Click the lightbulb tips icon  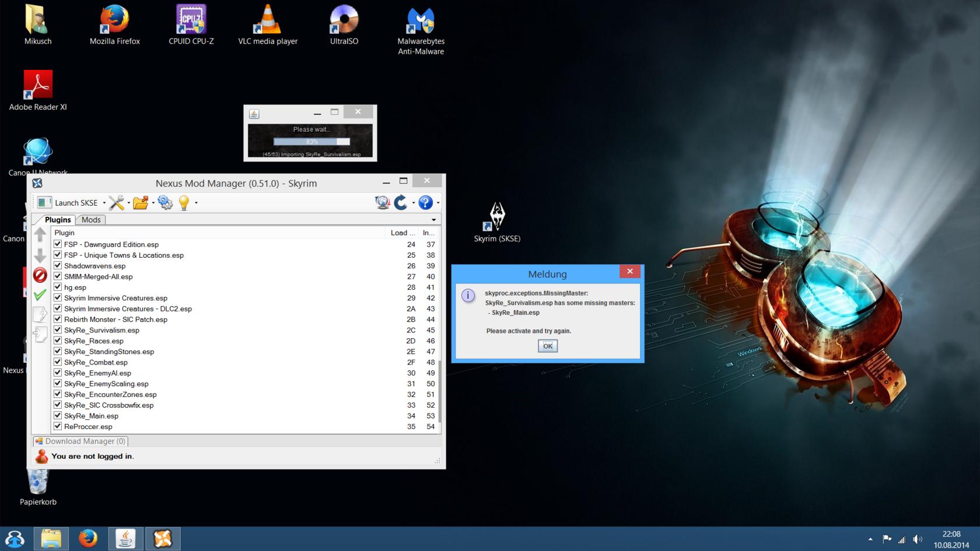click(184, 202)
